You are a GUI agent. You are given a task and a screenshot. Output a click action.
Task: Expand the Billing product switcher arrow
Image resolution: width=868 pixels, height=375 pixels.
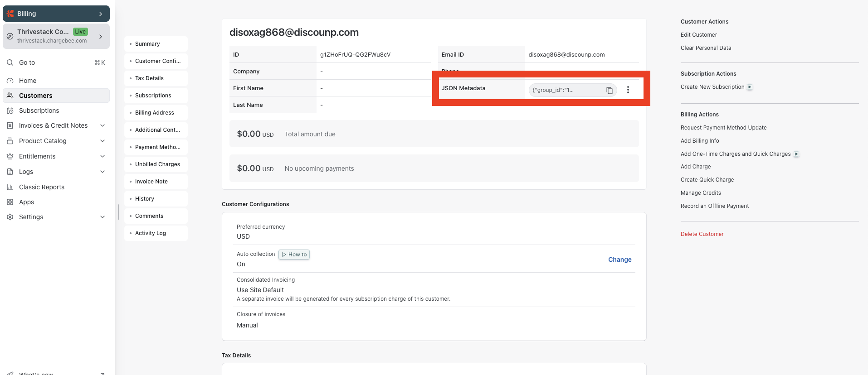click(x=101, y=14)
